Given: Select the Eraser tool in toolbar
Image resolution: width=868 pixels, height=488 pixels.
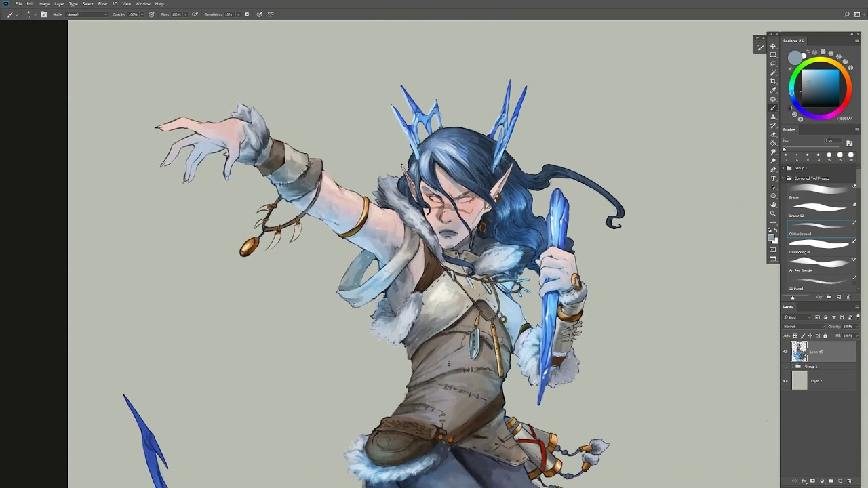Looking at the screenshot, I should click(x=772, y=134).
